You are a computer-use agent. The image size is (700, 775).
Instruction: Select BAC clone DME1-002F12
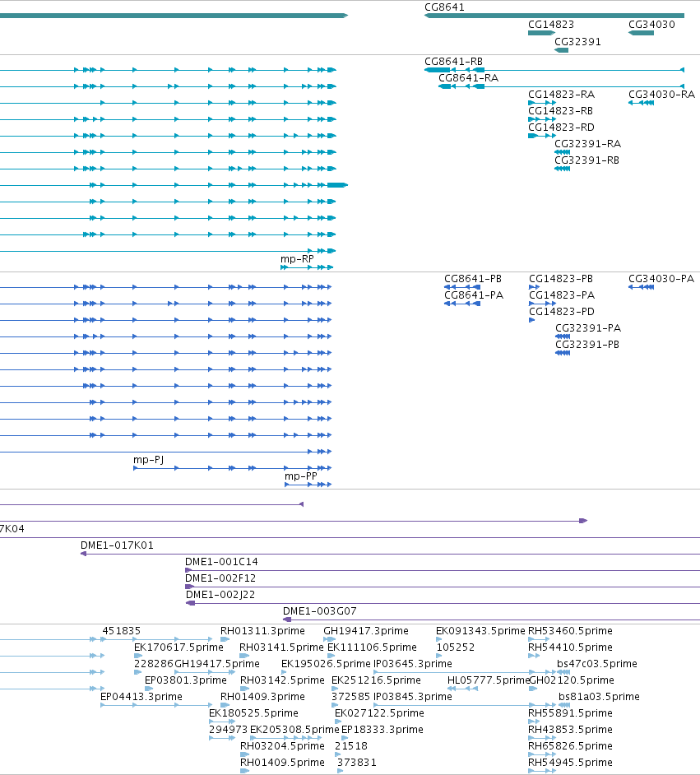pyautogui.click(x=220, y=578)
